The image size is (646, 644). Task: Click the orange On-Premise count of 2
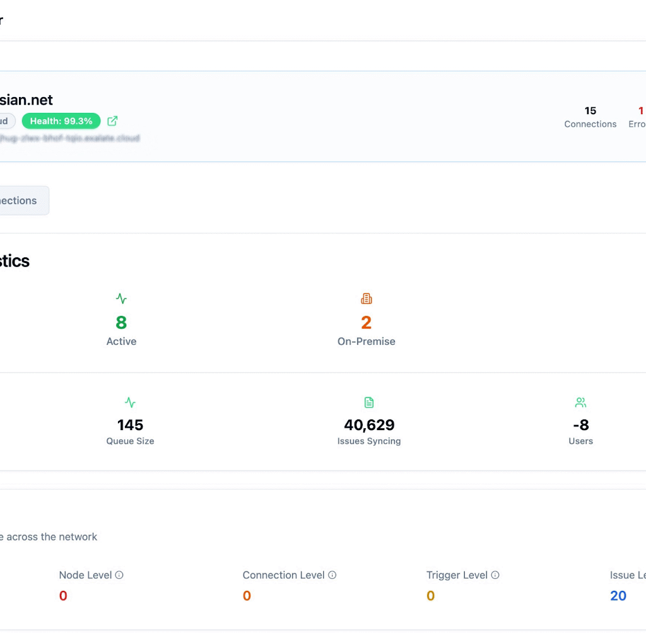tap(366, 322)
